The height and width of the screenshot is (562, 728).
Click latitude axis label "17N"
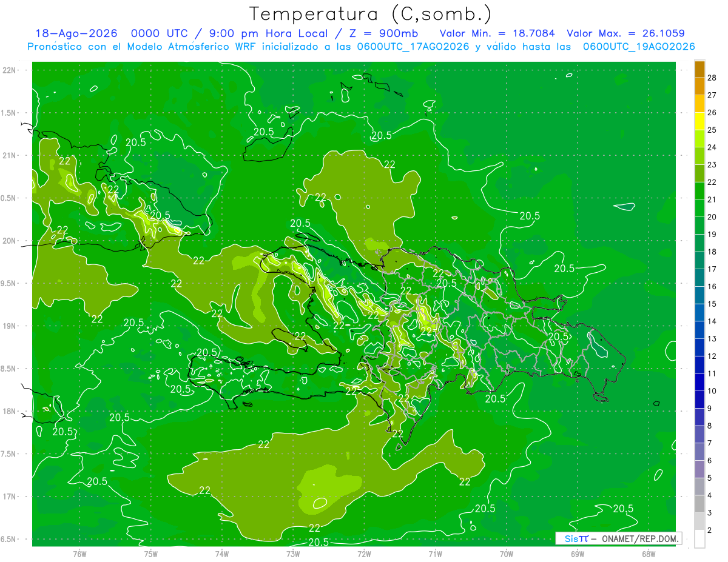[10, 497]
